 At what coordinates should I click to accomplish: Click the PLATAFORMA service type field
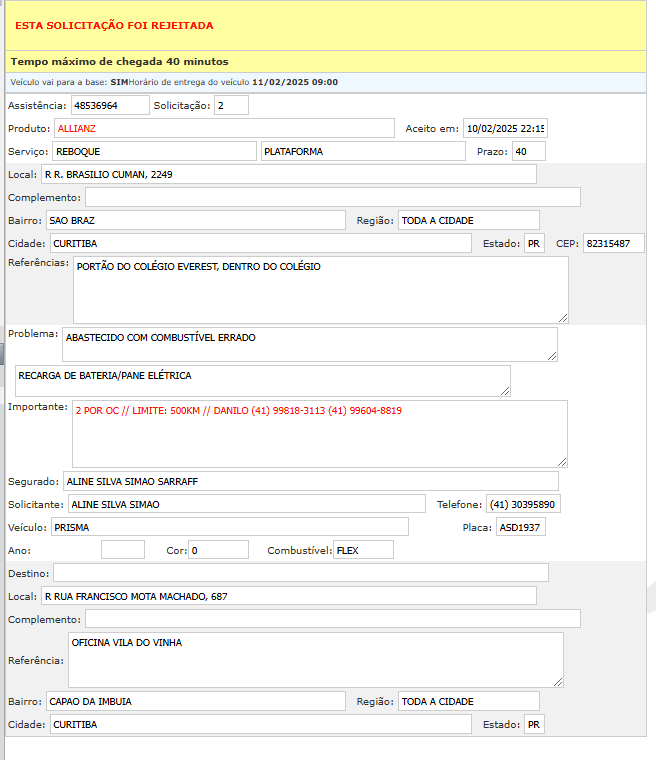tap(363, 151)
